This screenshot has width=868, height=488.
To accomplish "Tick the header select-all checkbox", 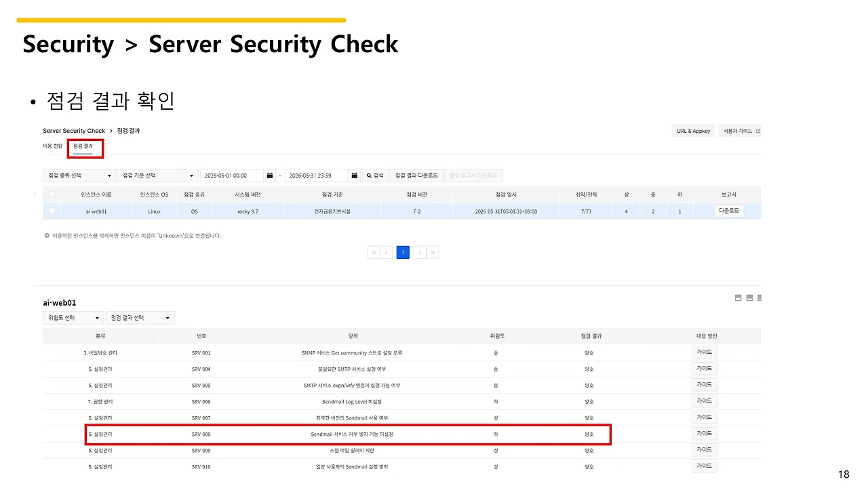I will click(x=52, y=195).
